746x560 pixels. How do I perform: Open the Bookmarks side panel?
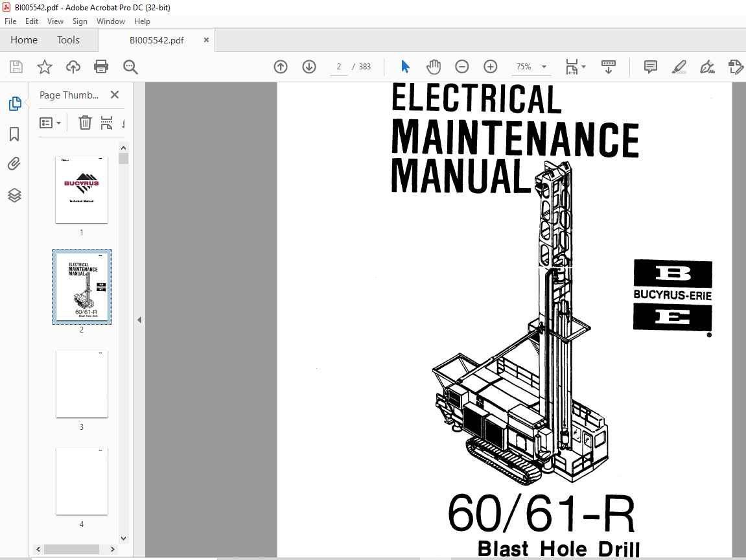(14, 134)
